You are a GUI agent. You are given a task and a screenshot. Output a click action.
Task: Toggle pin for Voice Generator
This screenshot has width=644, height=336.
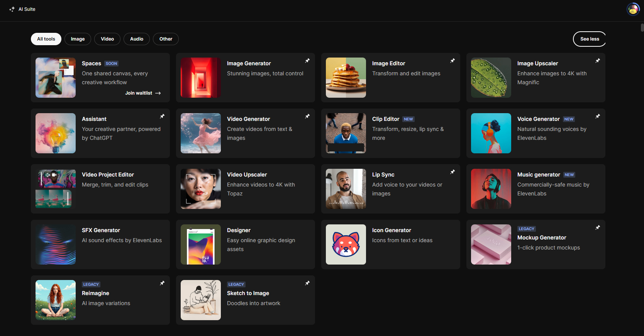point(598,116)
